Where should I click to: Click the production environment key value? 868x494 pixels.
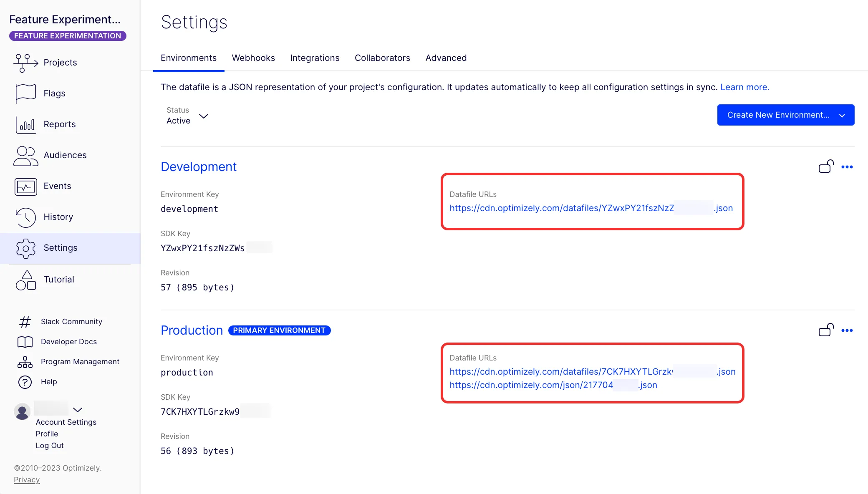coord(187,373)
